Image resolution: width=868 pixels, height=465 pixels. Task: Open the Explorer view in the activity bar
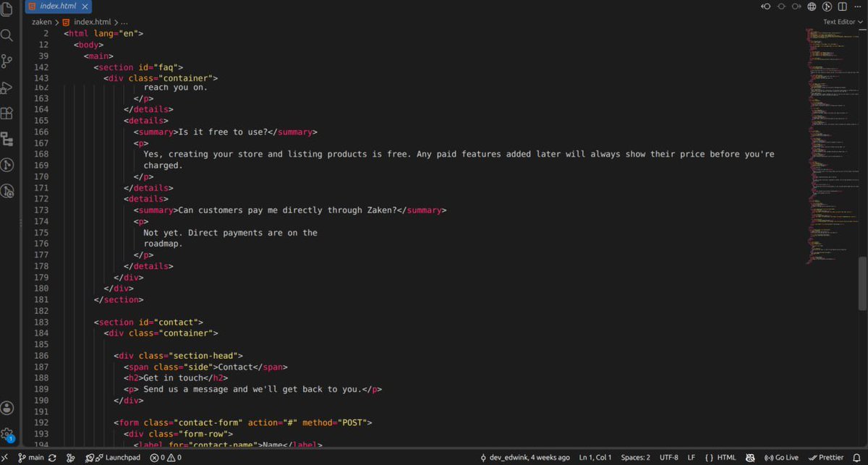pyautogui.click(x=7, y=9)
